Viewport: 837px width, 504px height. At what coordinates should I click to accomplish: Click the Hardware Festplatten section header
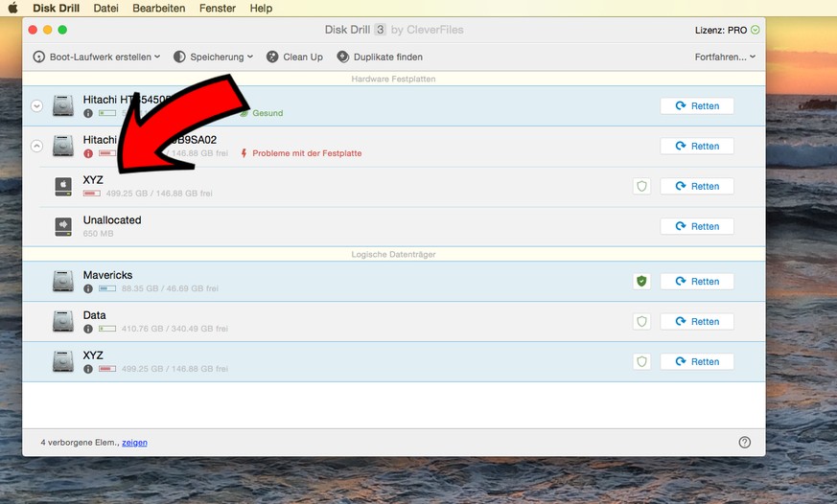[393, 79]
